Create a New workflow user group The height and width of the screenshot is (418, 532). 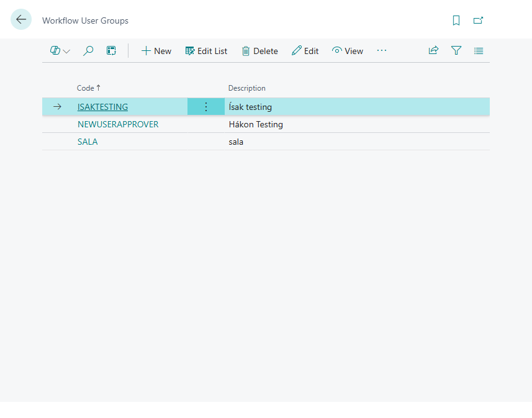pyautogui.click(x=156, y=51)
